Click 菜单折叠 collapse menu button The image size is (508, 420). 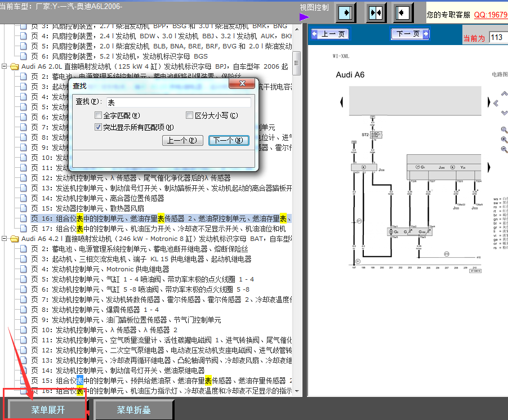[x=133, y=410]
